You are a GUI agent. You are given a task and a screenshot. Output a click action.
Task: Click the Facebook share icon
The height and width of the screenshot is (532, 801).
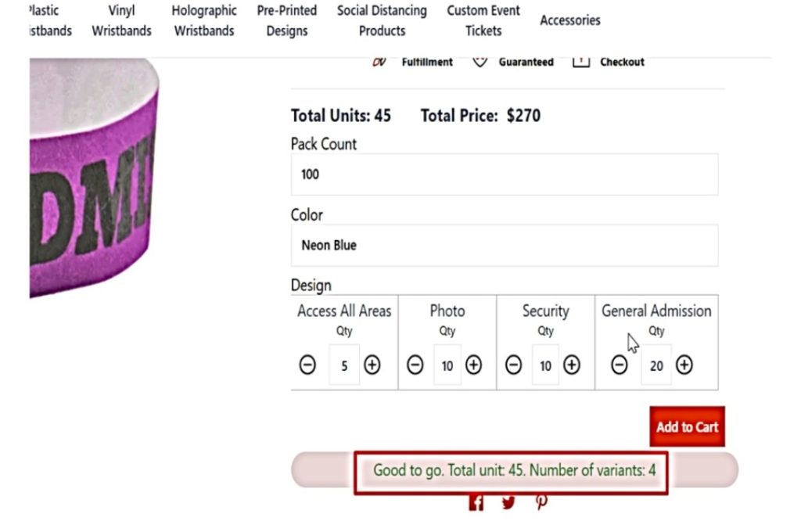[x=476, y=501]
